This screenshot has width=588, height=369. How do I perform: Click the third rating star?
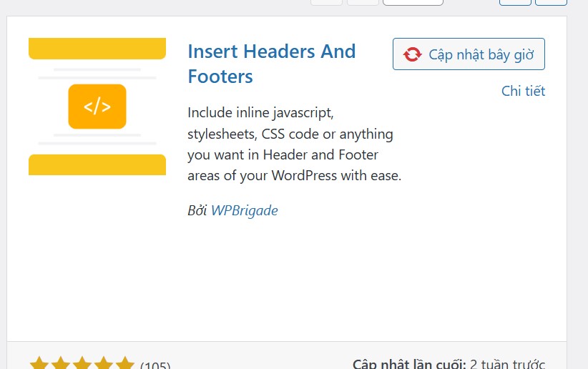click(x=82, y=364)
